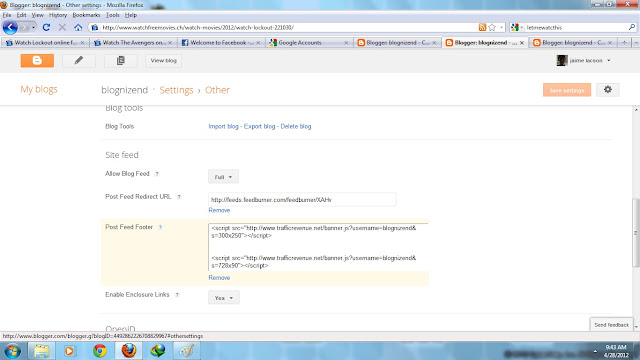
Task: Switch to Welcome to Facebook tab
Action: point(221,42)
